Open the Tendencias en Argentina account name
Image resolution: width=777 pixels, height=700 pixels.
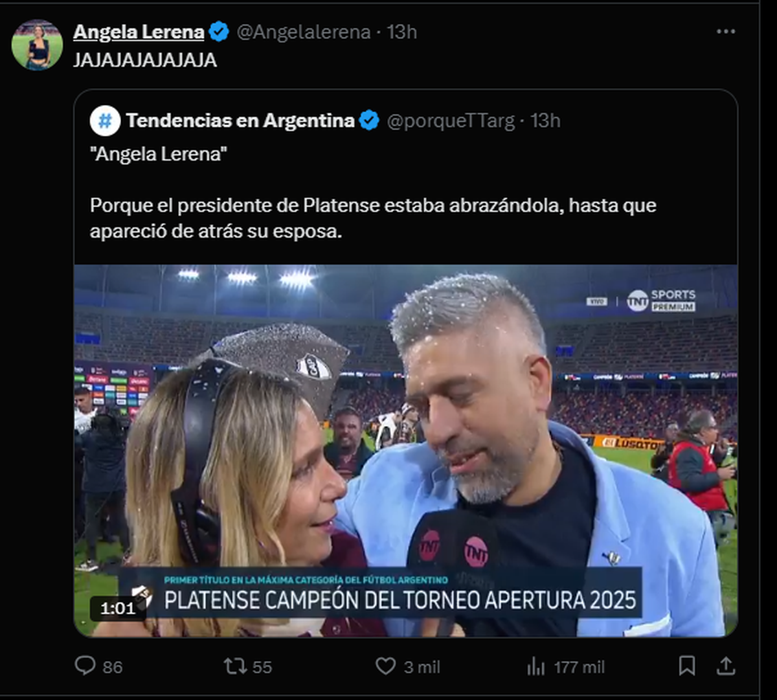coord(240,120)
